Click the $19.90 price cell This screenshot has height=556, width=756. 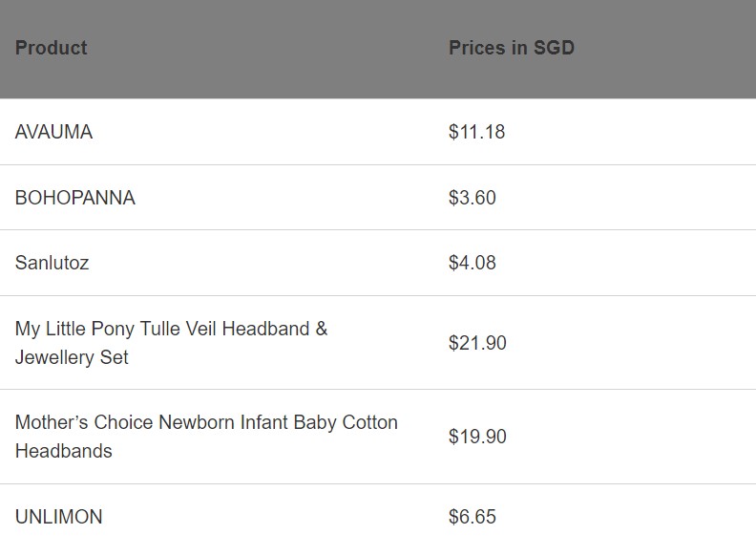[477, 437]
